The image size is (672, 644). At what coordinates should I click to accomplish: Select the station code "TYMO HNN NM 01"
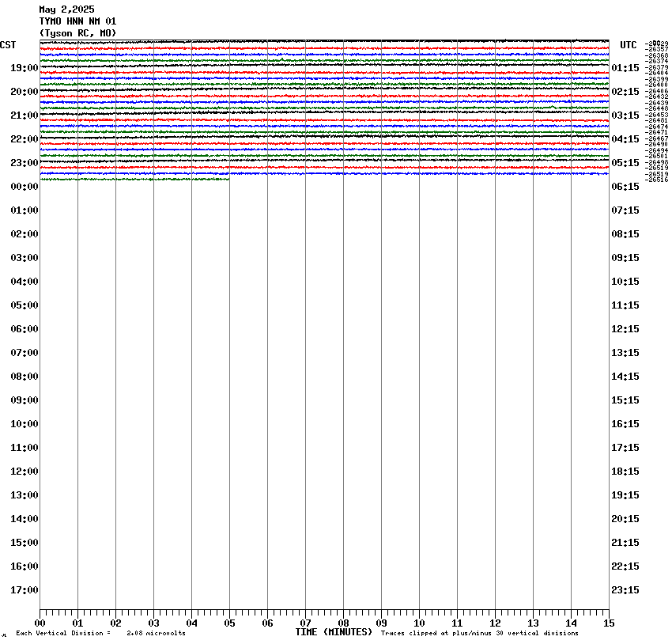[77, 21]
